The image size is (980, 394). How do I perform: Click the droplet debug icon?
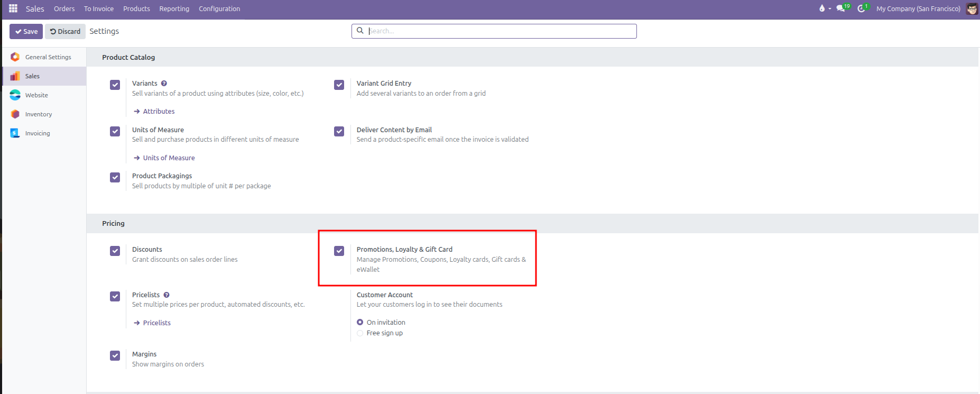coord(822,8)
